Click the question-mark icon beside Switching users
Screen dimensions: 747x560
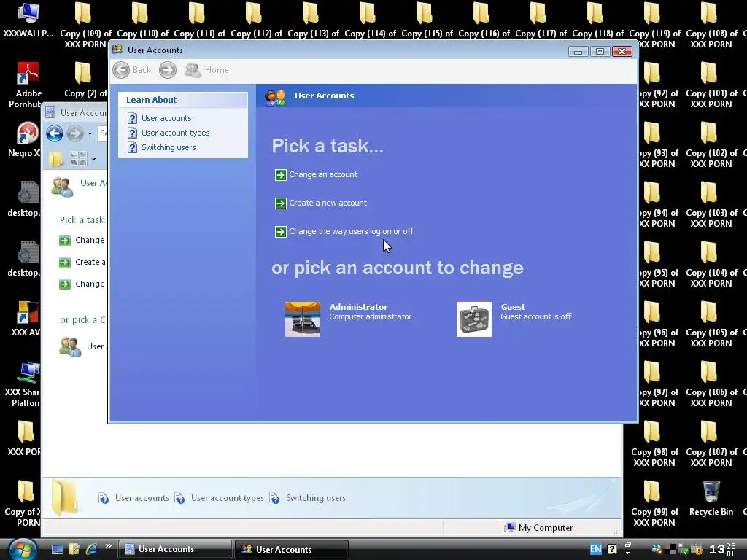pyautogui.click(x=133, y=147)
